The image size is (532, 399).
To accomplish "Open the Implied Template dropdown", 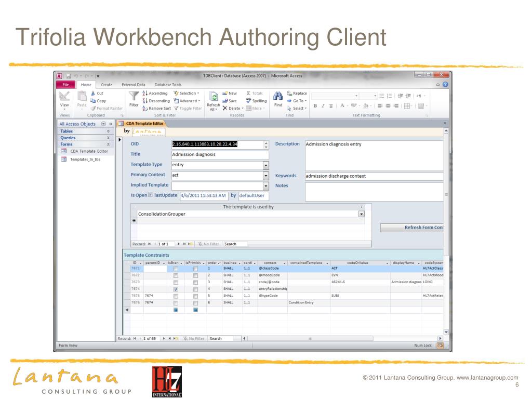I will point(266,186).
